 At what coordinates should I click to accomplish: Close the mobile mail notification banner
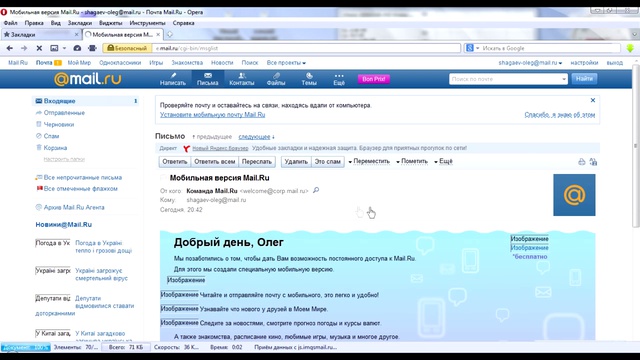(593, 100)
